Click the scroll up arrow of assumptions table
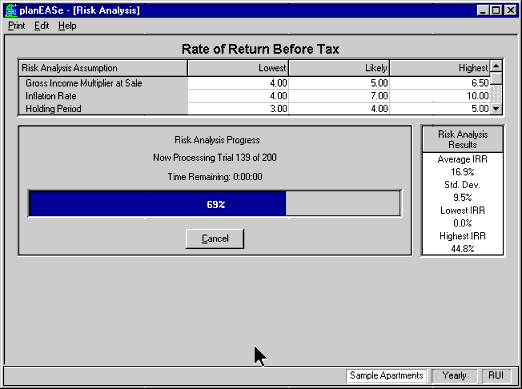The height and width of the screenshot is (389, 522). (496, 66)
